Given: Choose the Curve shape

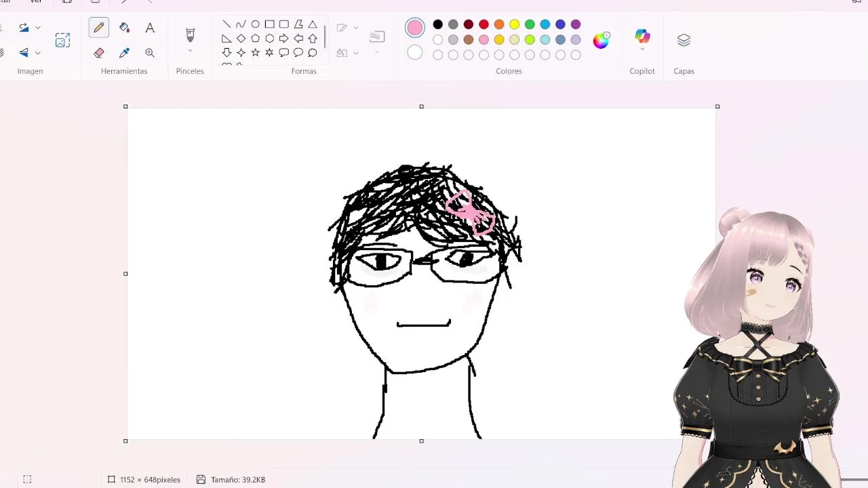Looking at the screenshot, I should (241, 24).
